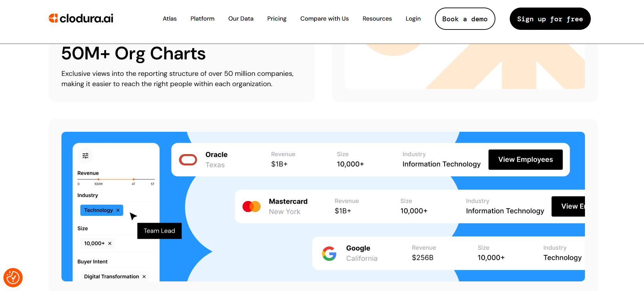Click the Revenue slider left handle

tap(99, 179)
